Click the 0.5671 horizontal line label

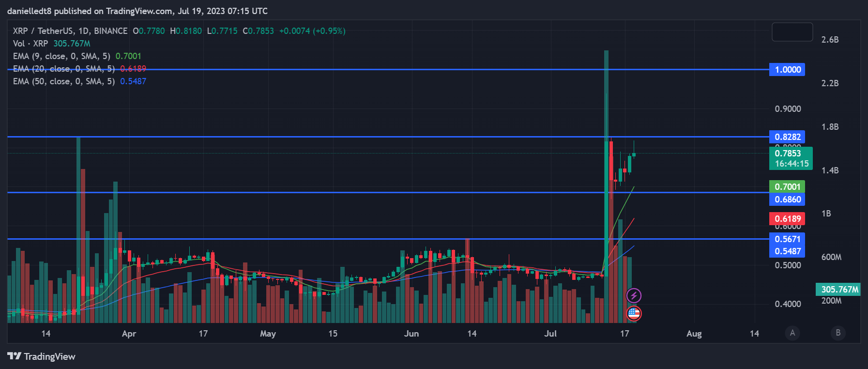(787, 239)
